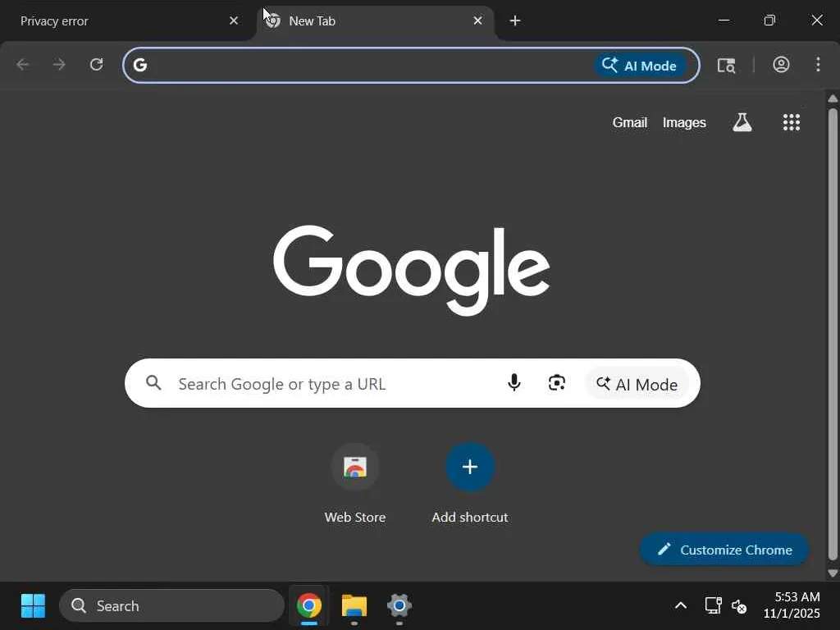Viewport: 840px width, 630px height.
Task: Reload the current page
Action: tap(97, 65)
